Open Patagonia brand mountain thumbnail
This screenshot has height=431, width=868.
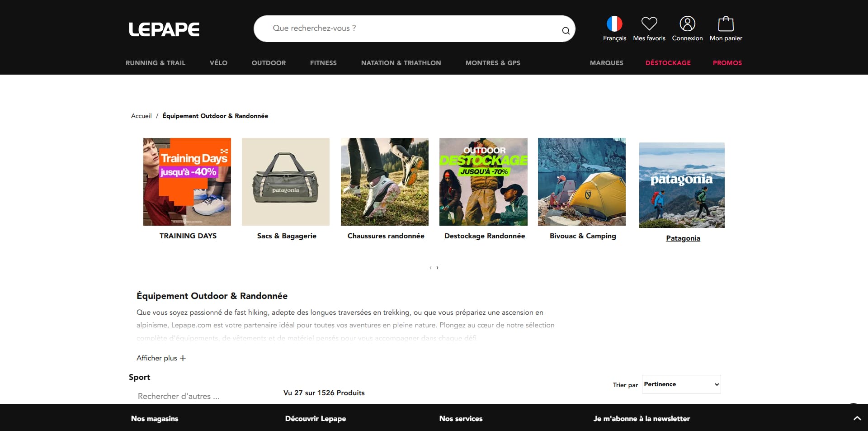coord(682,185)
